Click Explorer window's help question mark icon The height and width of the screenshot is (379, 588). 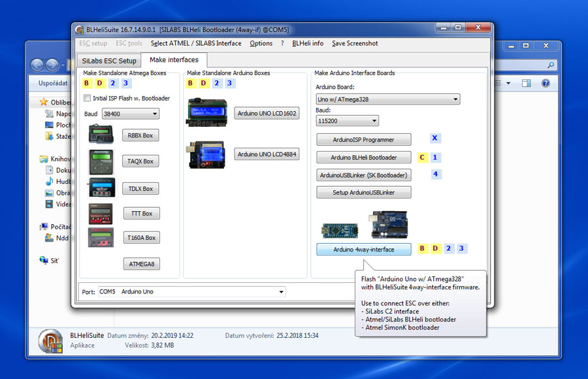tap(546, 83)
